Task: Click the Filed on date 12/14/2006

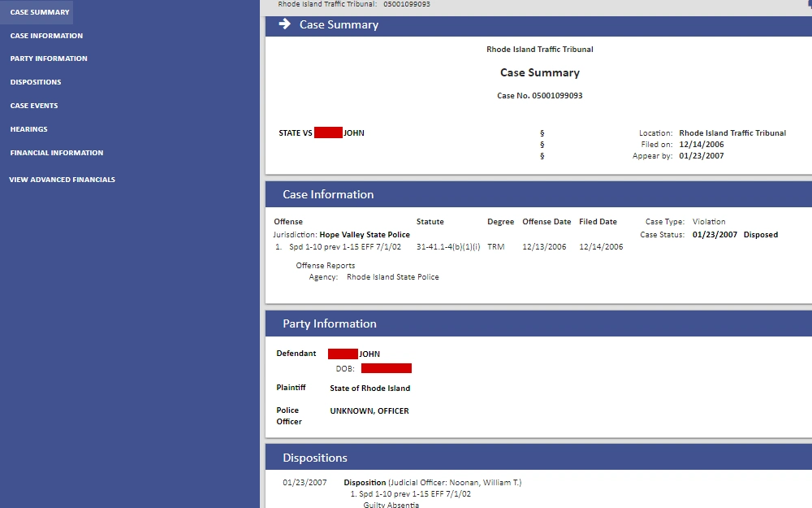Action: 702,144
